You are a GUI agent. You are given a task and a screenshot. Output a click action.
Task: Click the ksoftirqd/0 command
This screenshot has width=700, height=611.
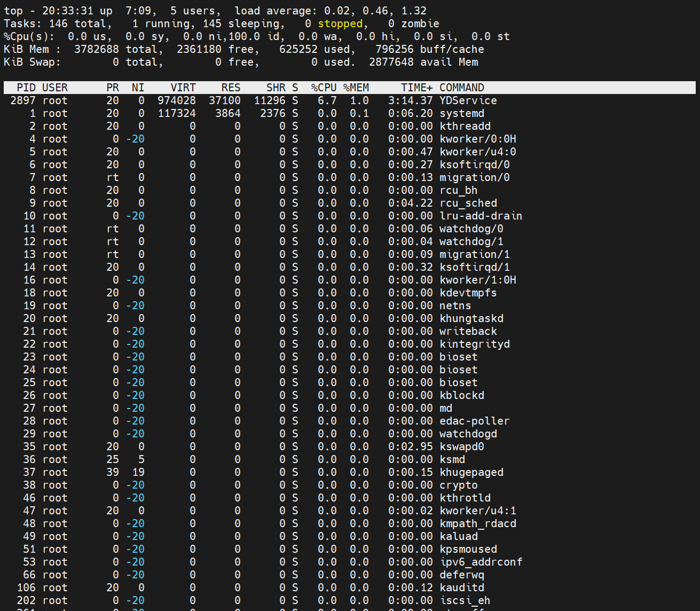point(475,164)
